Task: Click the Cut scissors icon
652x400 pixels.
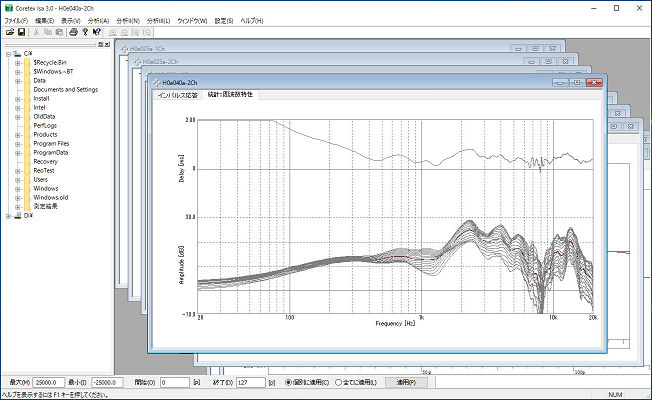Action: 36,32
